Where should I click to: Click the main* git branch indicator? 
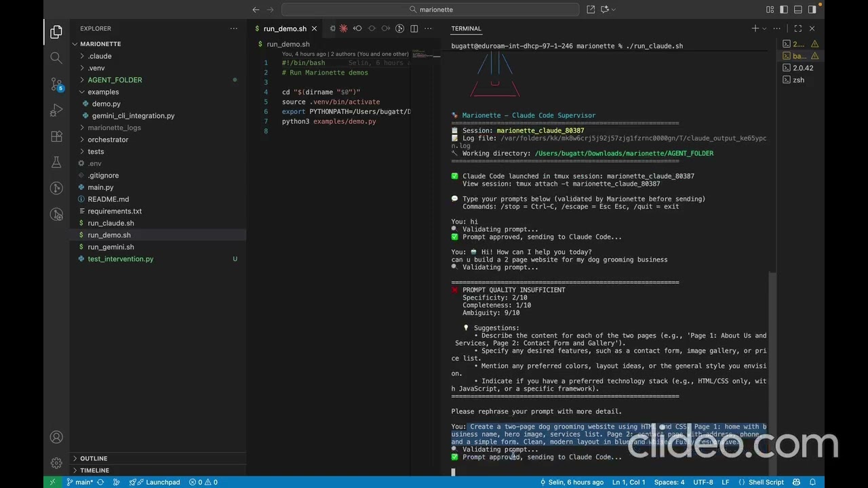(x=80, y=482)
